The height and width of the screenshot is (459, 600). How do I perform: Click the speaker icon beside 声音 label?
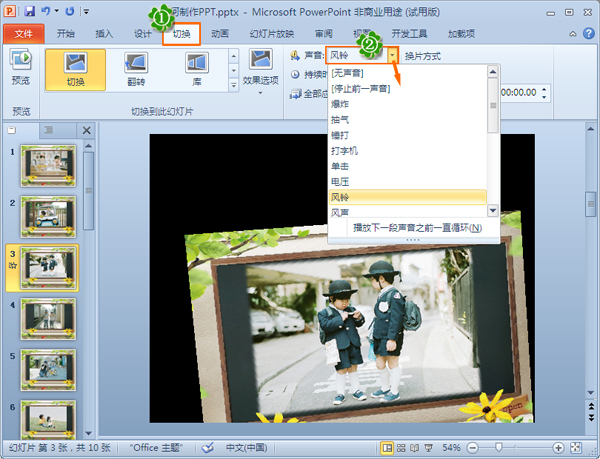[x=295, y=55]
